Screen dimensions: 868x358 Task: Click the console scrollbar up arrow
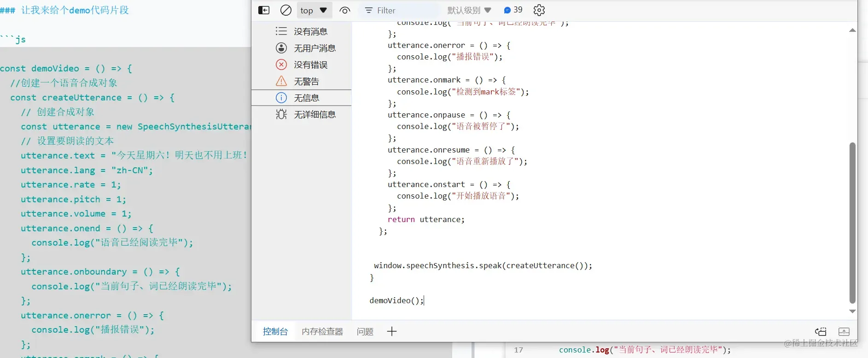click(852, 30)
